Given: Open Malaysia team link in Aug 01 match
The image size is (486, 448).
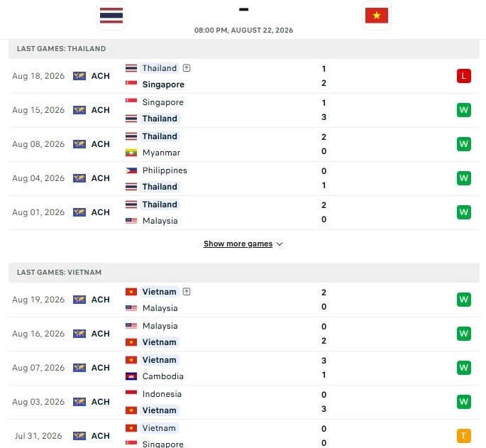Looking at the screenshot, I should click(160, 221).
